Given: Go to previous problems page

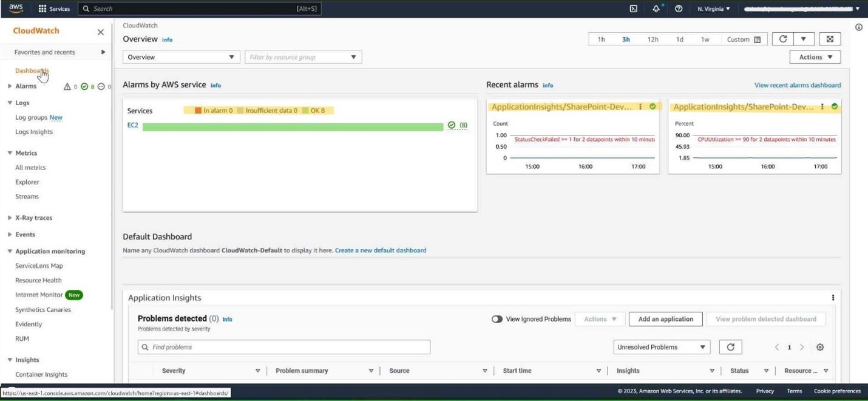Looking at the screenshot, I should pos(777,347).
